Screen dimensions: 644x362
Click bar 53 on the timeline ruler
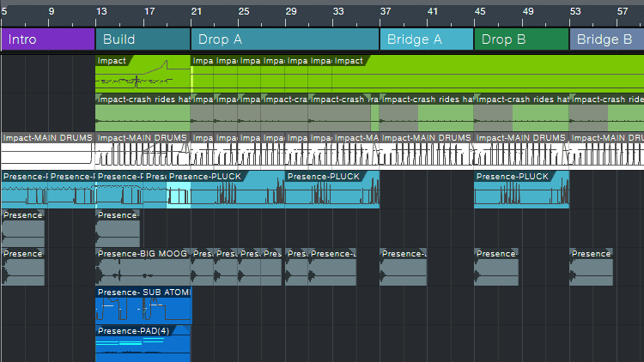pos(575,11)
